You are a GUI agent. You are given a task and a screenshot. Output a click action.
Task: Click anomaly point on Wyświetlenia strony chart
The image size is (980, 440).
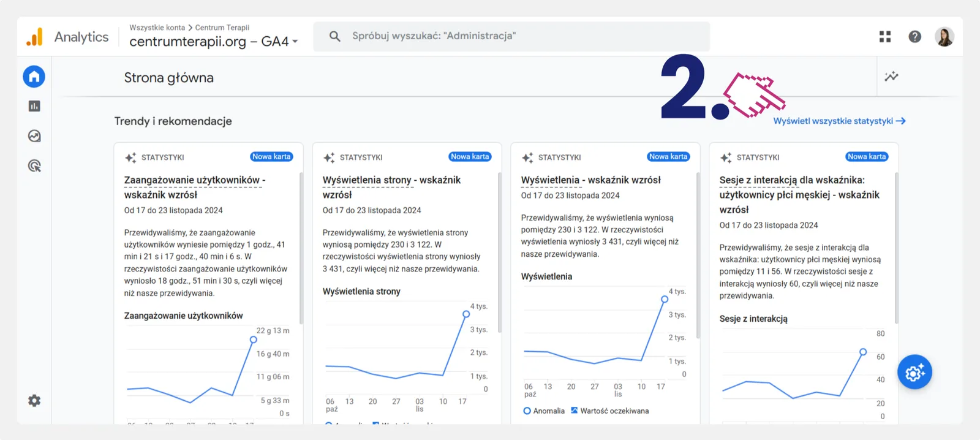click(x=466, y=314)
